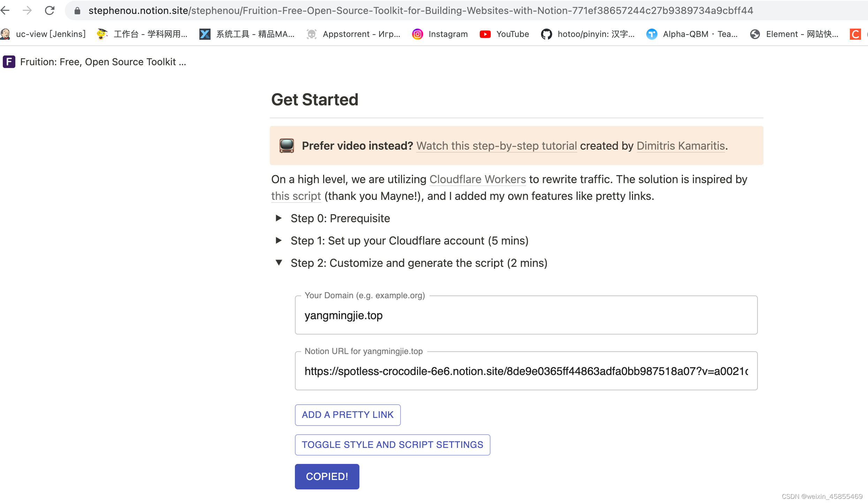
Task: Click the padlock icon in the address bar
Action: 77,10
